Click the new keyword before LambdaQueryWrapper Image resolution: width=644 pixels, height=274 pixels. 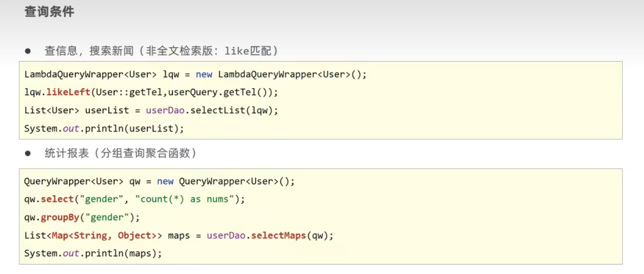[204, 74]
